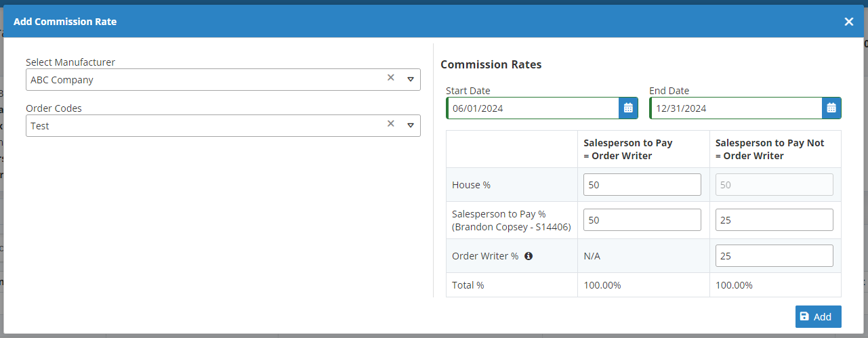Clear the Test order code selection
868x338 pixels.
click(x=390, y=124)
